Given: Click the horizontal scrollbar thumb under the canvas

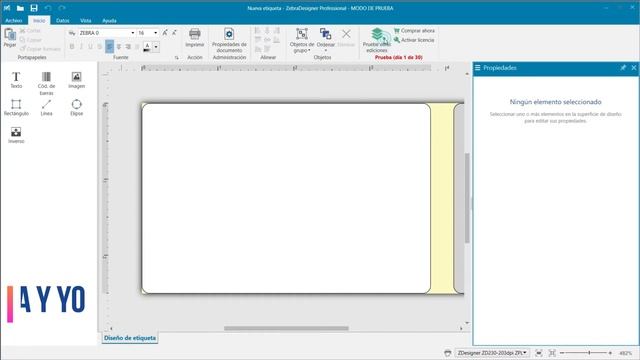Looking at the screenshot, I should (x=286, y=328).
